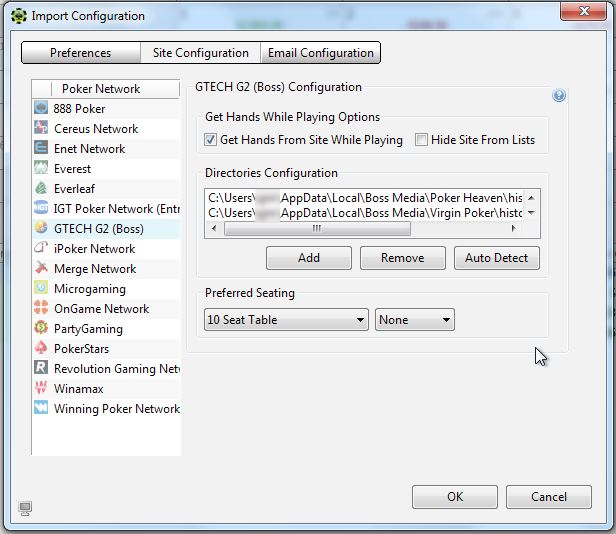Click the directories list down scroll arrow

pyautogui.click(x=531, y=213)
